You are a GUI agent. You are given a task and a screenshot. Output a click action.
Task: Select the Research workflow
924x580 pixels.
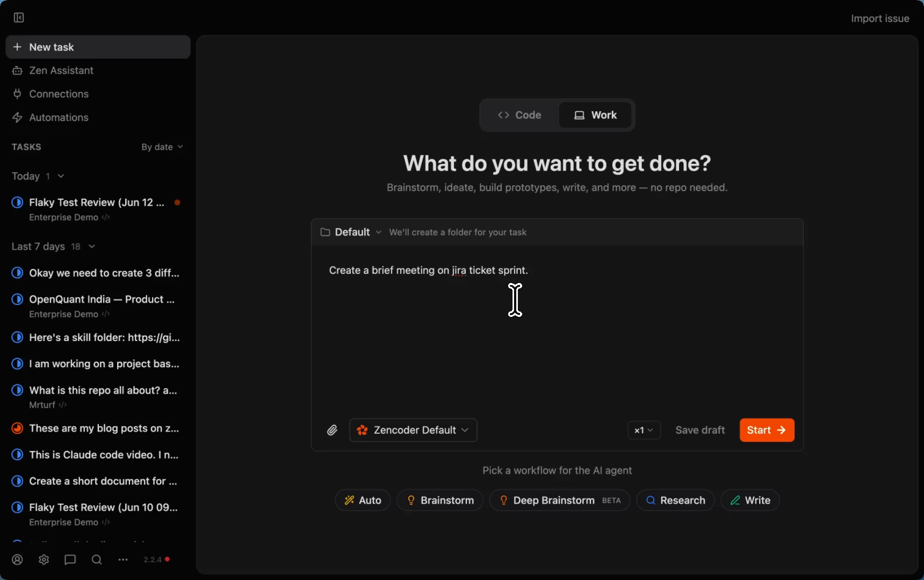(675, 500)
